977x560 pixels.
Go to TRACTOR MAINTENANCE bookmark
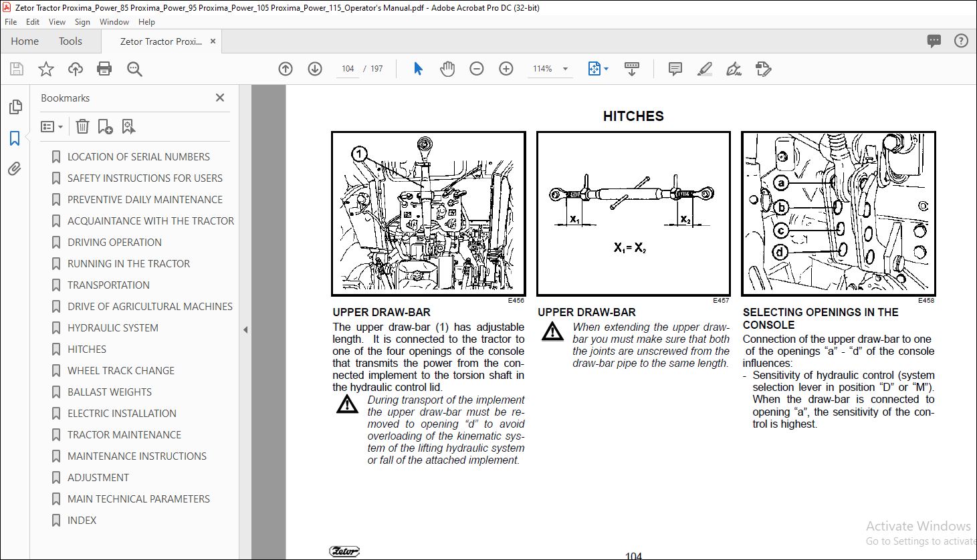click(124, 435)
